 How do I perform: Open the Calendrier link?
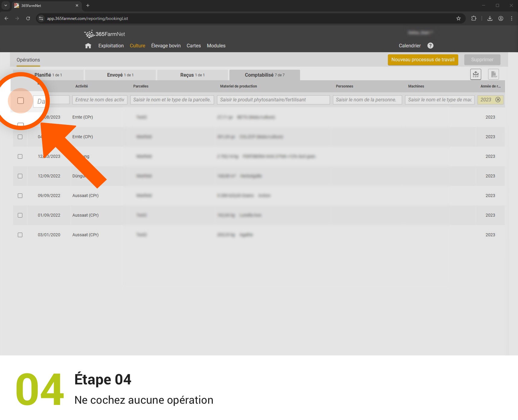[x=409, y=46]
